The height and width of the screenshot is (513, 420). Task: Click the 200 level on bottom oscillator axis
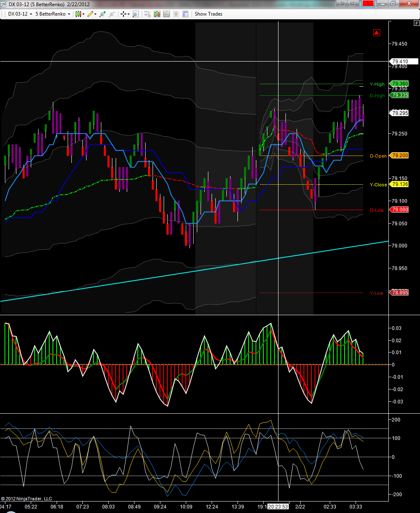395,420
